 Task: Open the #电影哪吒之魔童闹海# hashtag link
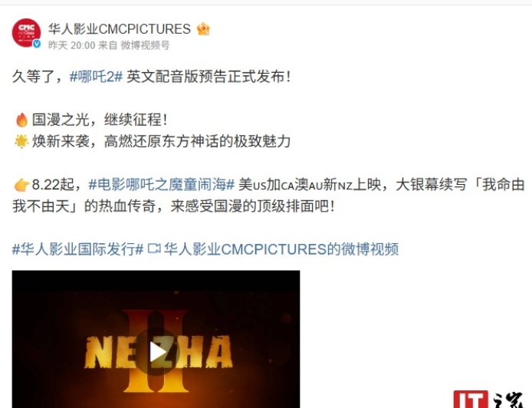[162, 185]
